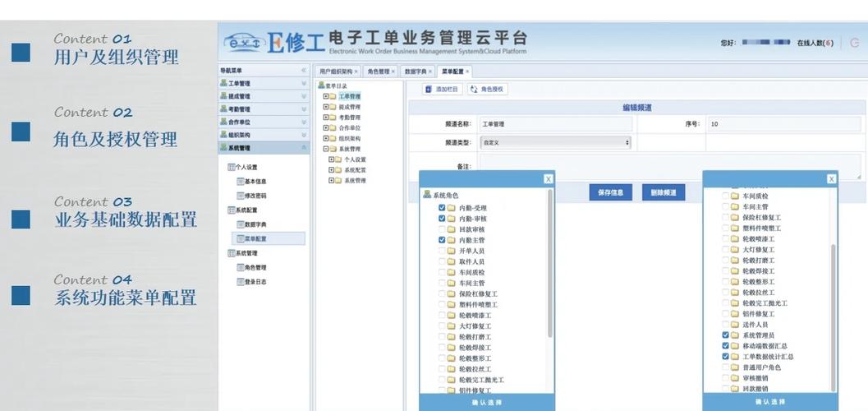The image size is (868, 411).
Task: Open 考勤管理 section in navigation menu
Action: (264, 109)
